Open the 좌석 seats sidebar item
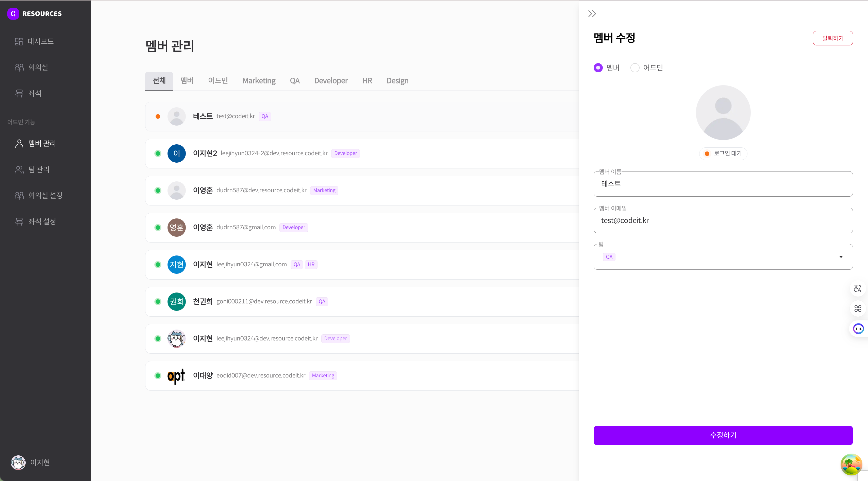Viewport: 868px width, 481px height. pyautogui.click(x=34, y=93)
